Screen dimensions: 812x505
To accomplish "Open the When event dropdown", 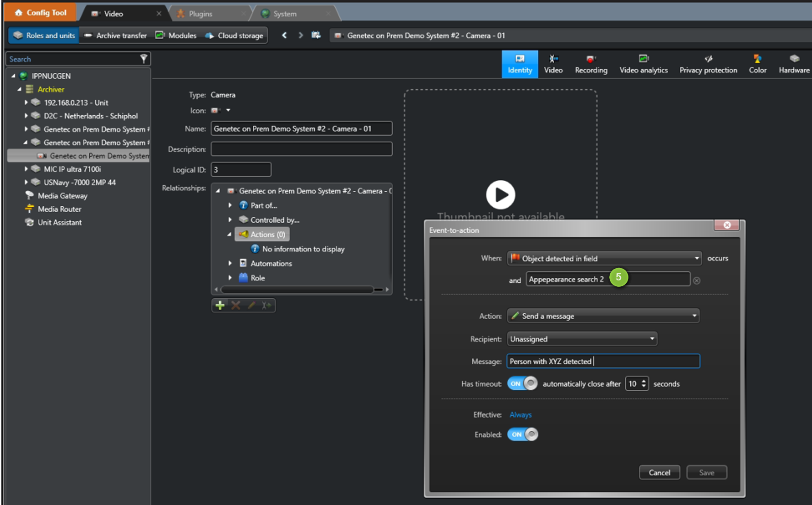I will pyautogui.click(x=604, y=258).
